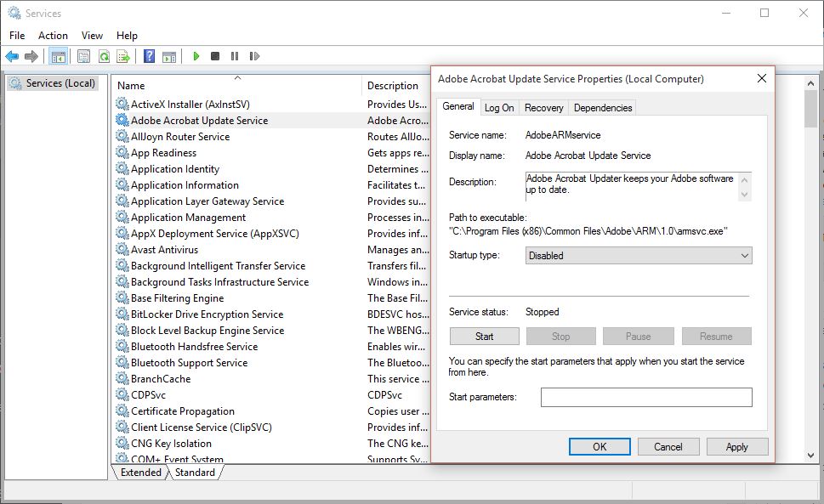Select BitLocker Drive Encryption Service row
This screenshot has width=824, height=504.
click(271, 314)
